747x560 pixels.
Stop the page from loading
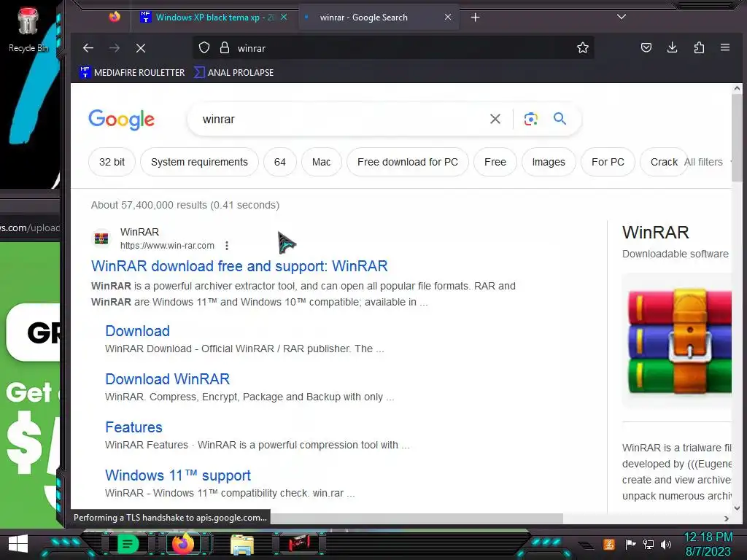coord(141,48)
